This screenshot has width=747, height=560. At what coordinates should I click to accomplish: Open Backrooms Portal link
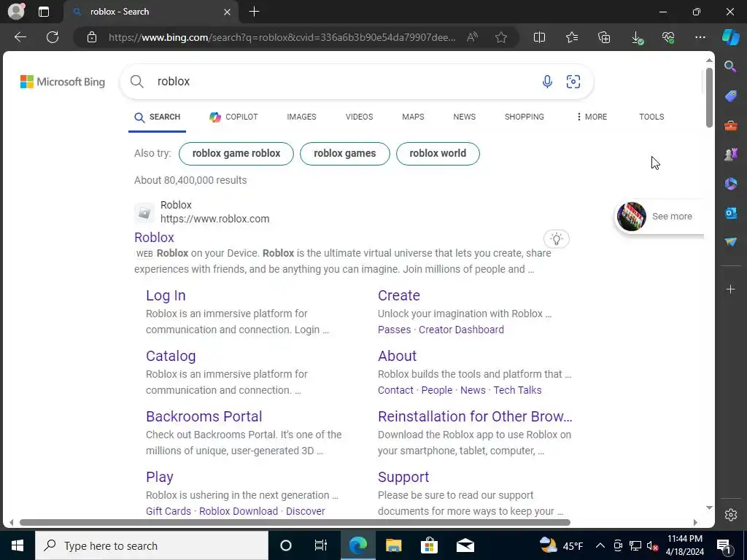204,416
